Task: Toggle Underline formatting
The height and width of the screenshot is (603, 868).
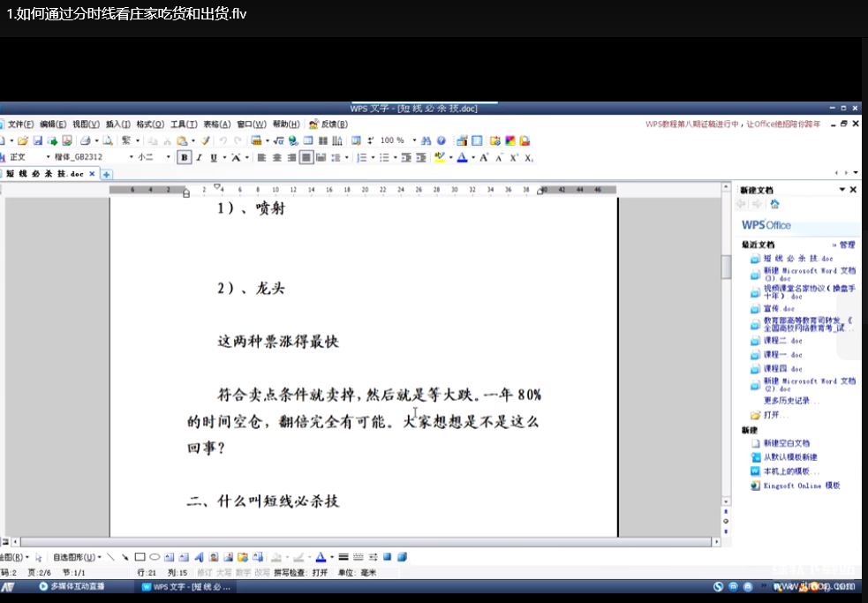Action: (214, 158)
